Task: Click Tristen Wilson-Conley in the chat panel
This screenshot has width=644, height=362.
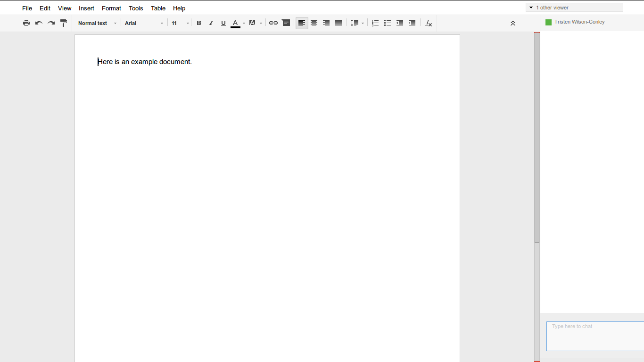Action: [x=579, y=22]
